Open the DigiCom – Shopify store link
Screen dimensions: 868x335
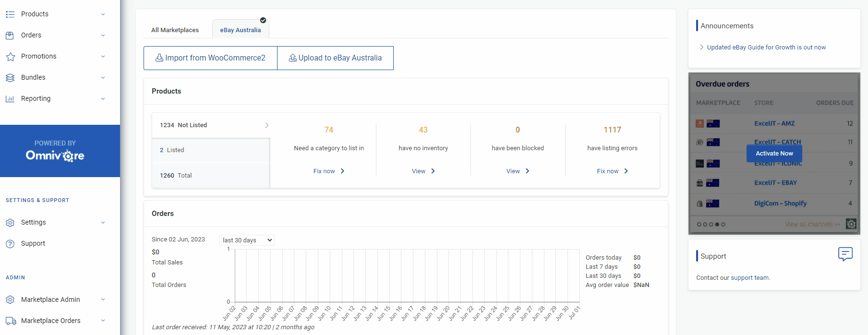(x=780, y=203)
